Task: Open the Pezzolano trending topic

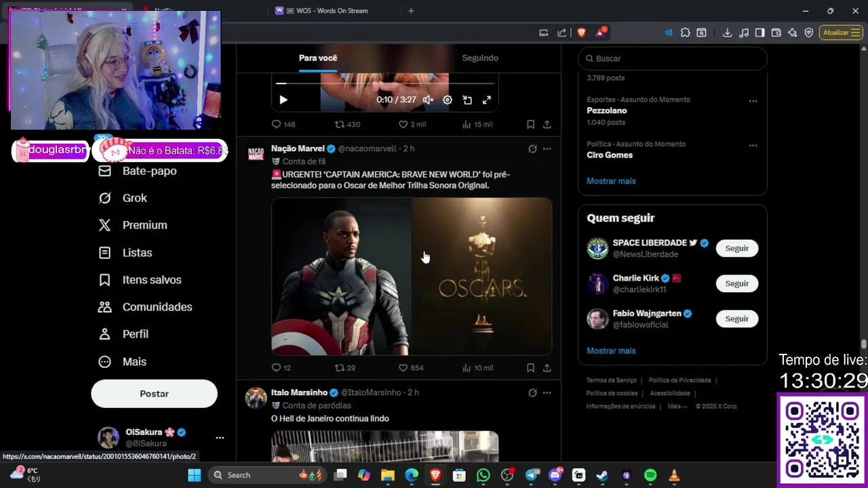Action: pyautogui.click(x=673, y=110)
